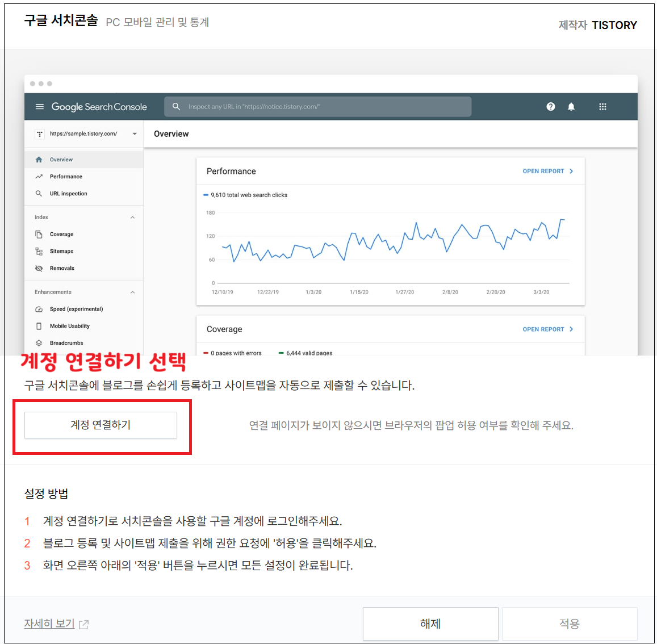Select Mobile Usability in the sidebar
Viewport: 657px width, 644px height.
[84, 326]
